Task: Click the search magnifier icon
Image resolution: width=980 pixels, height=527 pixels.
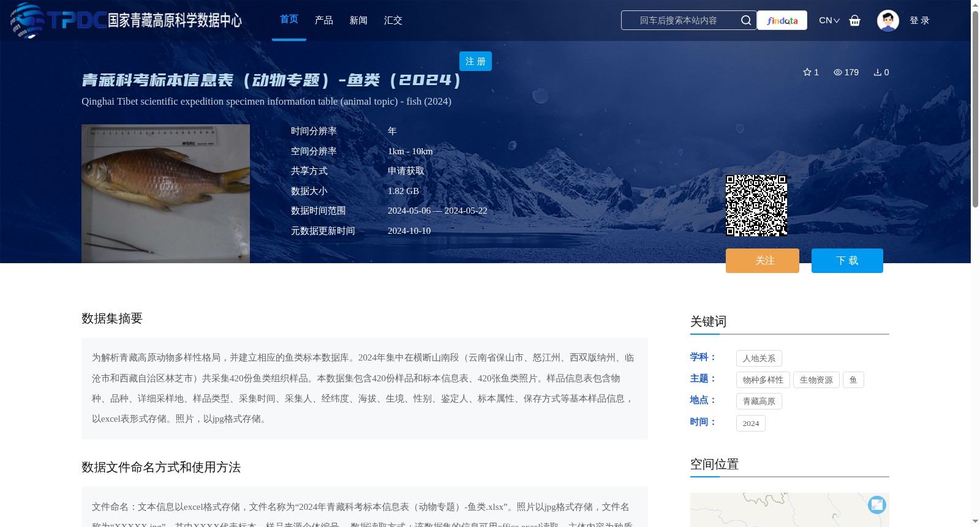Action: pyautogui.click(x=746, y=20)
